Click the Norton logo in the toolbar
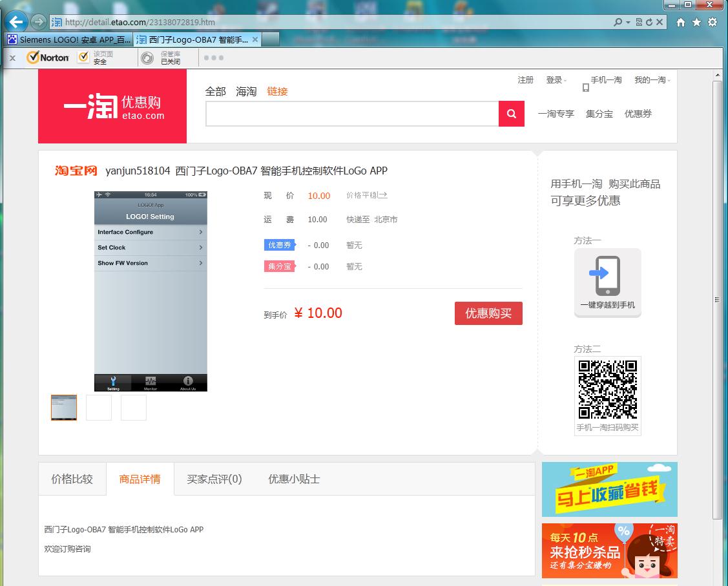This screenshot has width=728, height=586. tap(48, 58)
